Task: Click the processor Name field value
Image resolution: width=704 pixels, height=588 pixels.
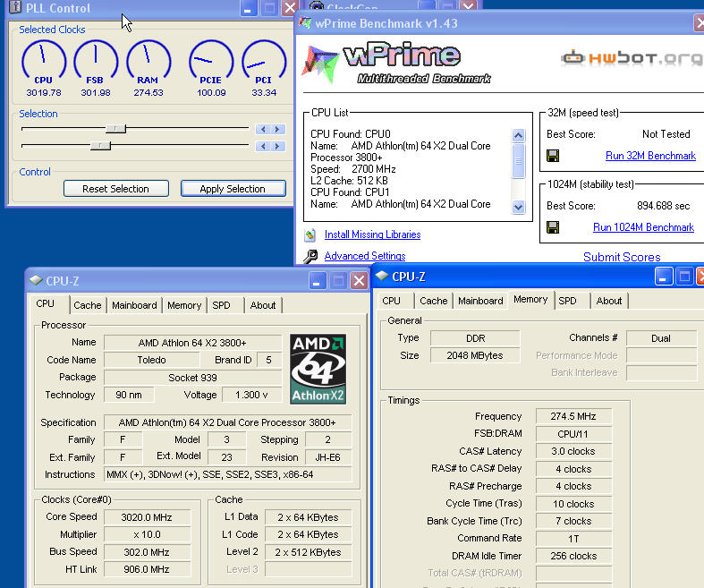Action: click(192, 343)
